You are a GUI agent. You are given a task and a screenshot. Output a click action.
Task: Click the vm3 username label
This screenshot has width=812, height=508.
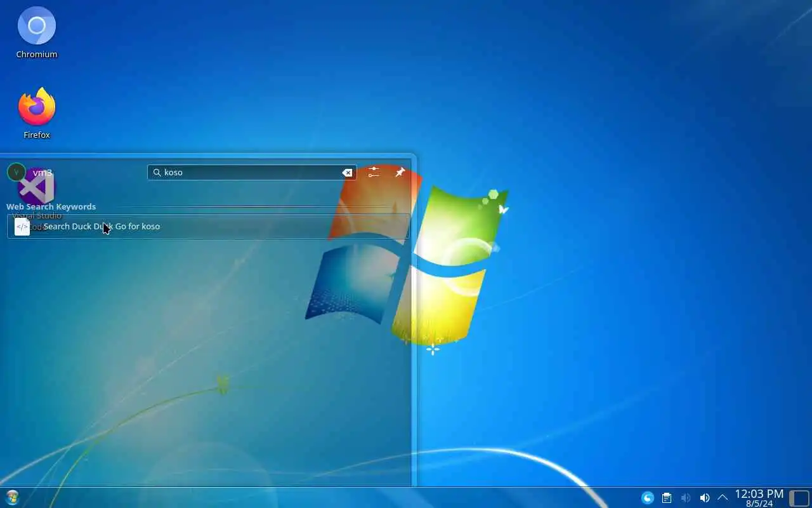43,173
